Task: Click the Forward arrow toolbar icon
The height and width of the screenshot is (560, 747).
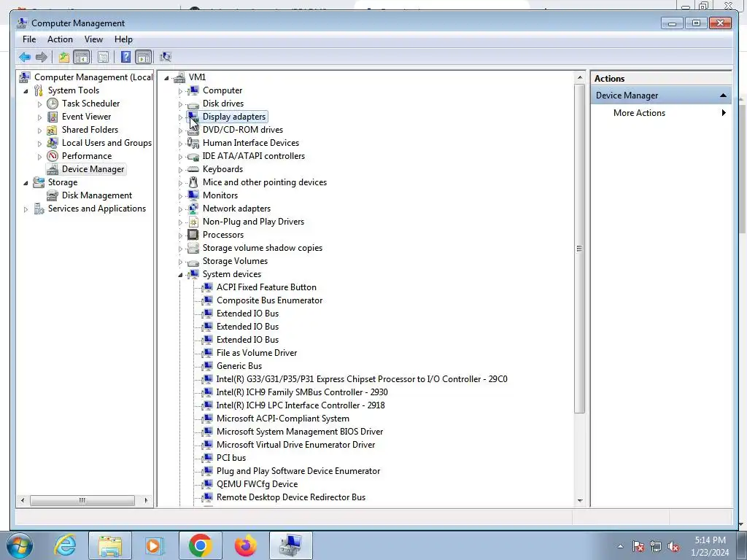Action: 42,57
